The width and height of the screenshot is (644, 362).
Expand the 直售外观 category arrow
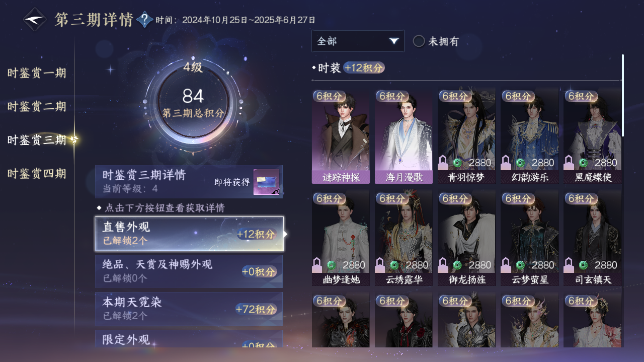[x=286, y=234]
